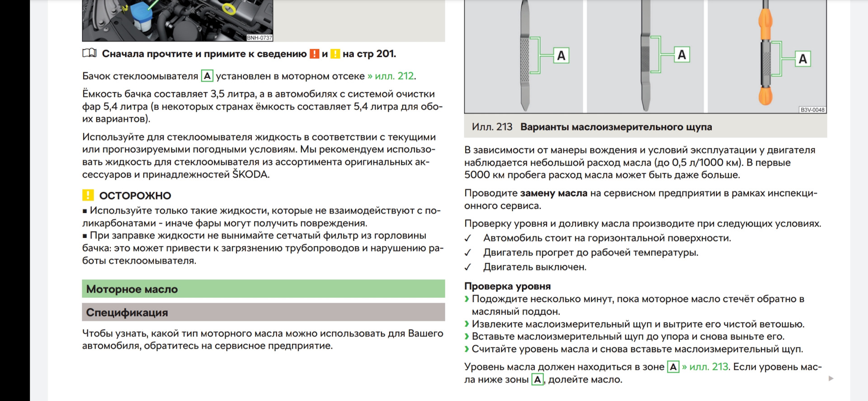Viewport: 868px width, 401px height.
Task: Click boxed A after 'ла ниже зоны'
Action: (x=537, y=379)
